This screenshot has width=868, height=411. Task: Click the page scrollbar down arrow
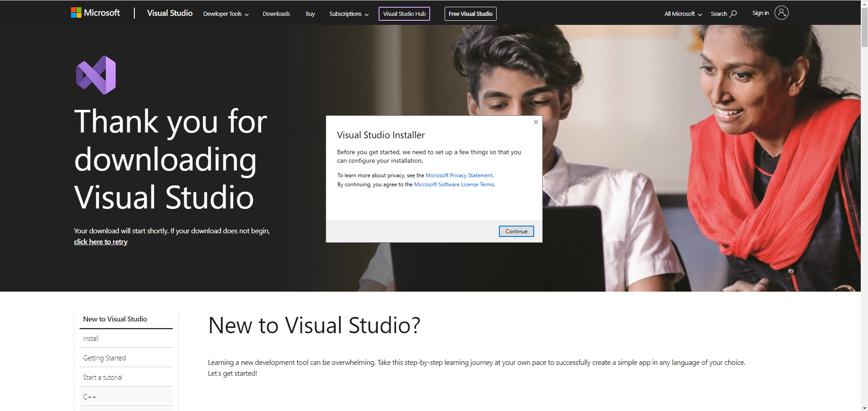coord(864,408)
